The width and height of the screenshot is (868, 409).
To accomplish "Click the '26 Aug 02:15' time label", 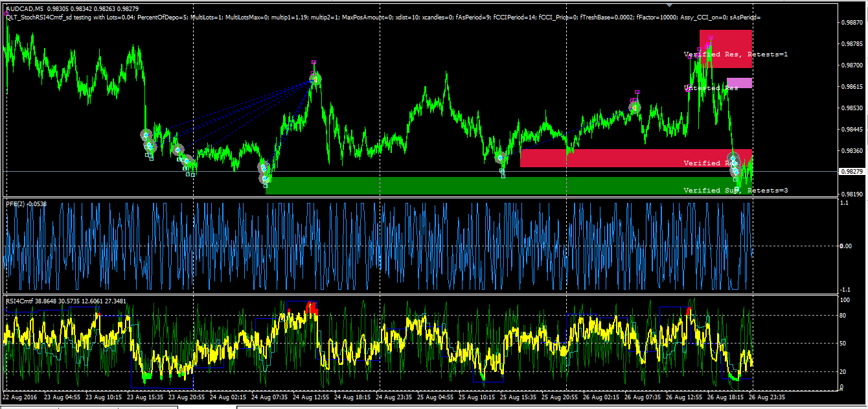I will click(x=600, y=397).
